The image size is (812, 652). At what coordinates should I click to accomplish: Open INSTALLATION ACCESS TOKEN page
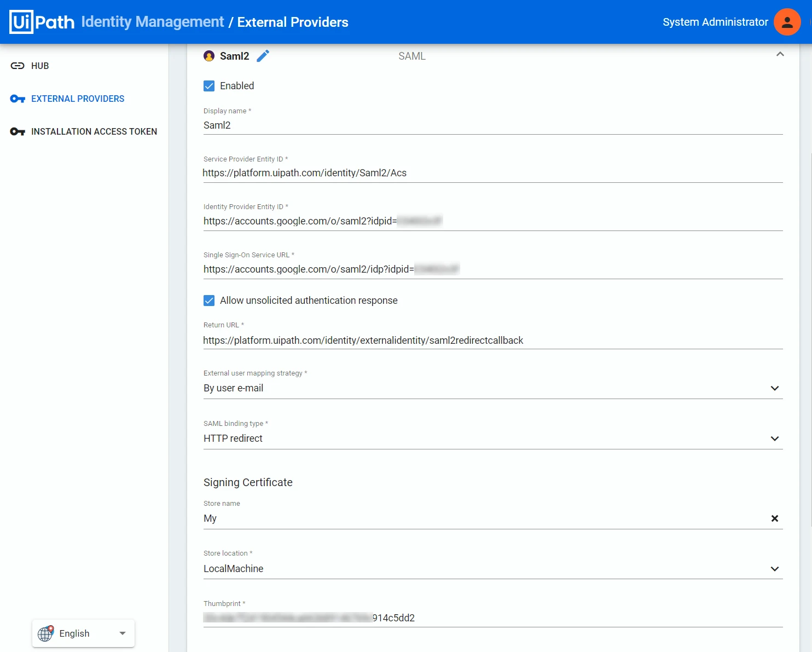point(94,131)
